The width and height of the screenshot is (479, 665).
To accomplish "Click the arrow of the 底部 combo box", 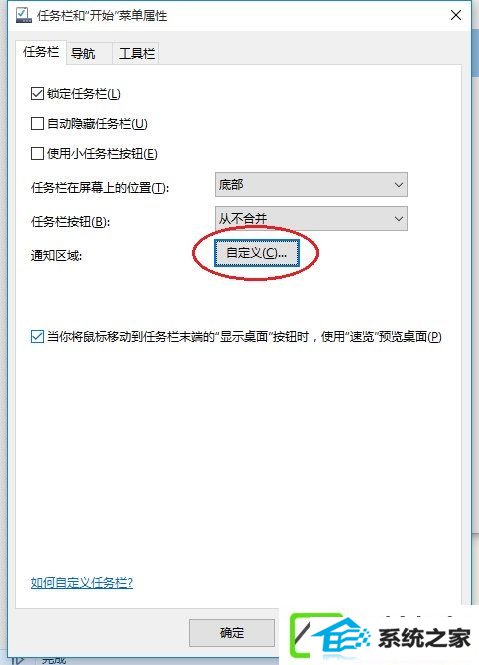I will [x=398, y=185].
